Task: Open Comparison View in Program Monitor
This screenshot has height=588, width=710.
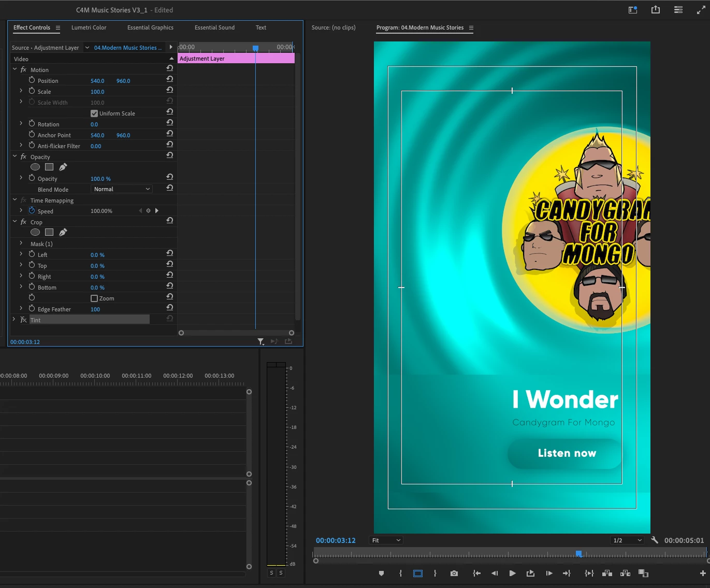Action: tap(644, 573)
